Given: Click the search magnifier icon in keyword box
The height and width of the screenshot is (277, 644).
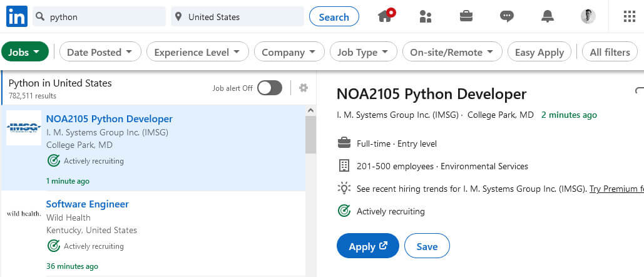Looking at the screenshot, I should point(40,17).
